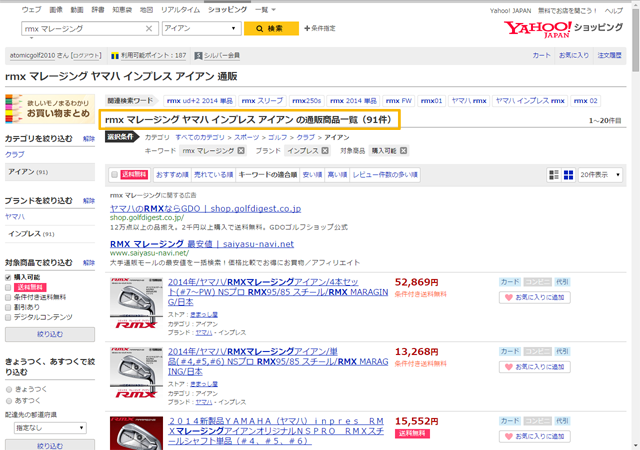The height and width of the screenshot is (450, 640).
Task: Select related keyword rmx250s
Action: [307, 100]
